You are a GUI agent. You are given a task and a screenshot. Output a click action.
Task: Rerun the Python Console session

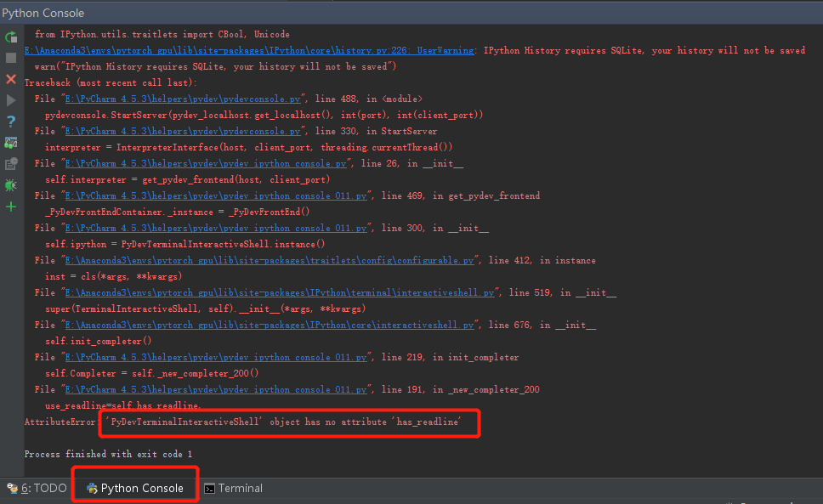click(11, 37)
